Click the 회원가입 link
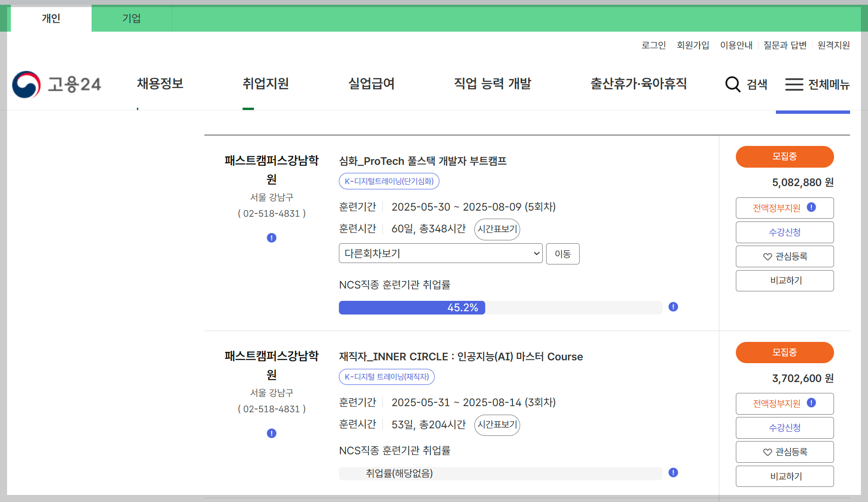This screenshot has height=502, width=868. pyautogui.click(x=693, y=45)
